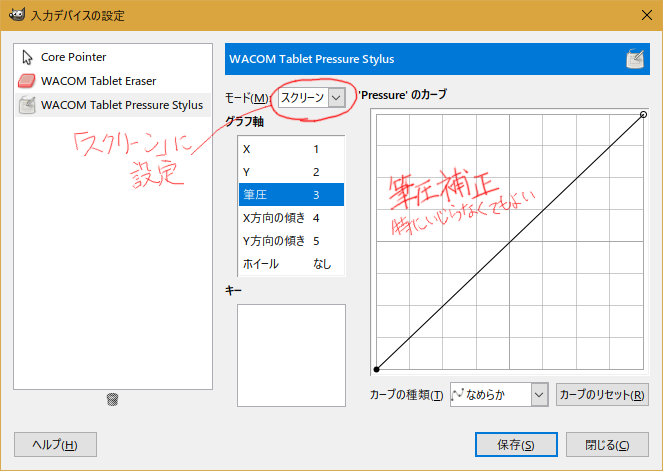Select WACOM Tablet Eraser device

(x=113, y=81)
